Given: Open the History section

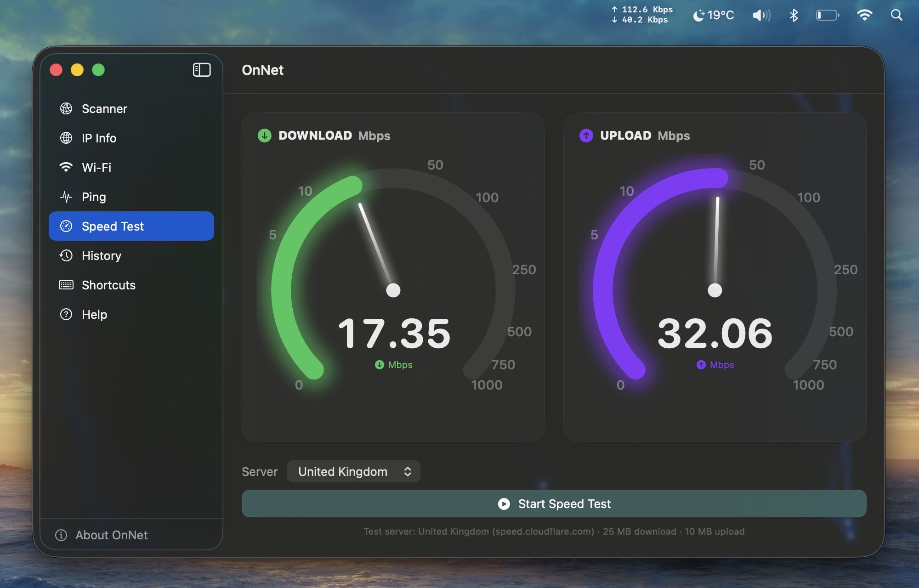Looking at the screenshot, I should 131,255.
